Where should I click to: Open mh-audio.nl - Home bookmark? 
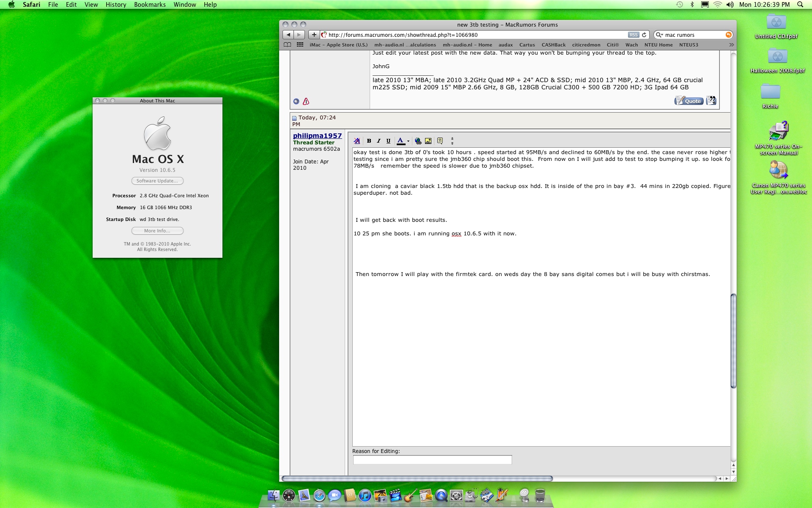[x=467, y=45]
